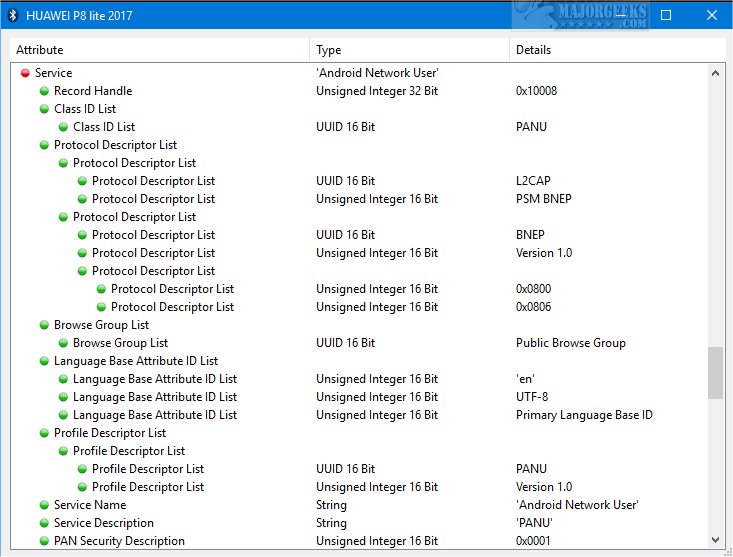Viewport: 733px width, 557px height.
Task: Click green dot beside top-level Profile Descriptor List
Action: coord(44,433)
